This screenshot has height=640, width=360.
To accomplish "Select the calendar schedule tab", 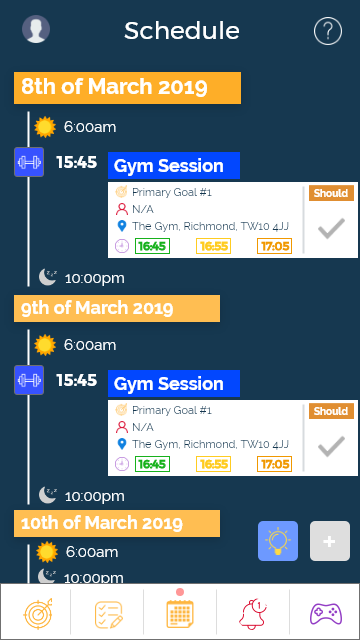I will pos(180,613).
